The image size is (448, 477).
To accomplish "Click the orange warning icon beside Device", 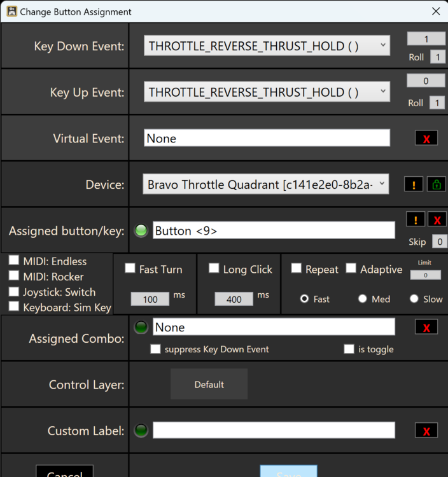I will (414, 184).
